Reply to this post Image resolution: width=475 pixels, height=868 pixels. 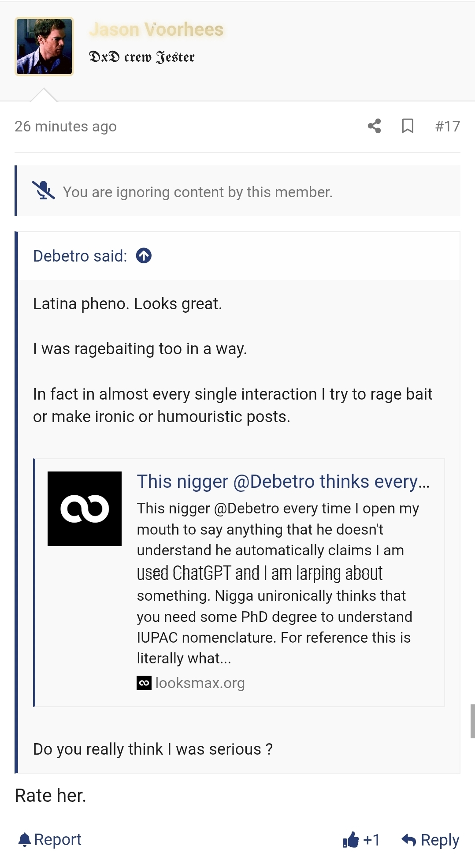(430, 840)
